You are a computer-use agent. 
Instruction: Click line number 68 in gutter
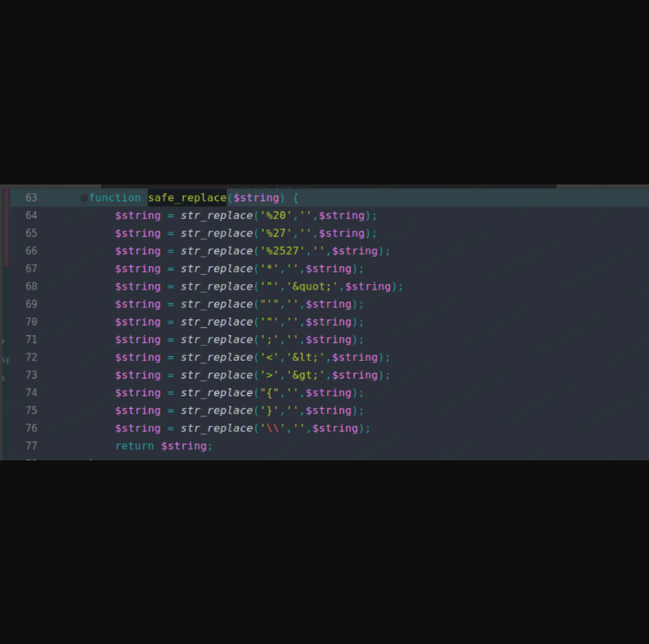[30, 286]
